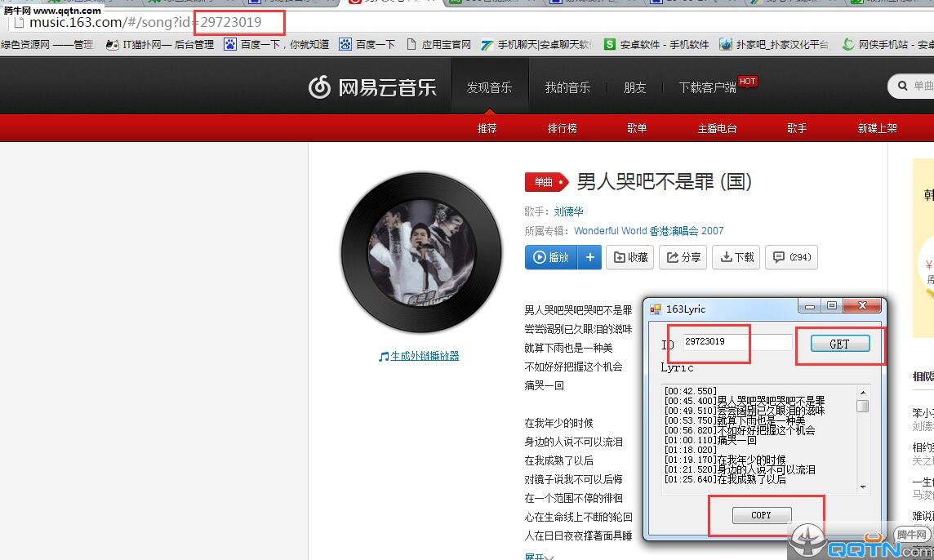Image resolution: width=934 pixels, height=560 pixels.
Task: Click COPY button in 163Lyric window
Action: coord(762,515)
